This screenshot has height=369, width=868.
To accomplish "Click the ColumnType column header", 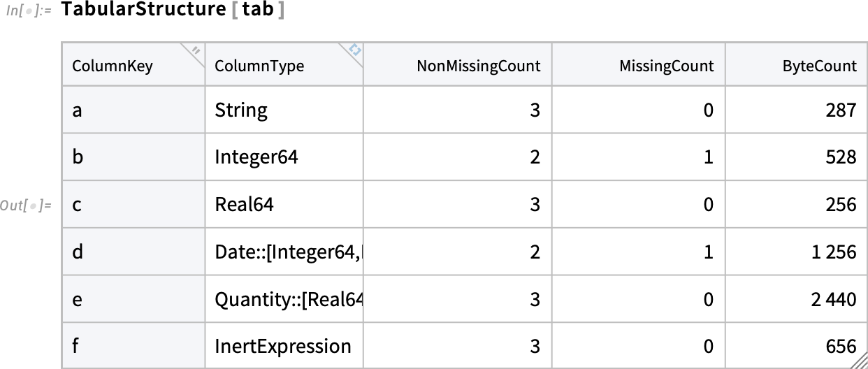I will coord(284,65).
